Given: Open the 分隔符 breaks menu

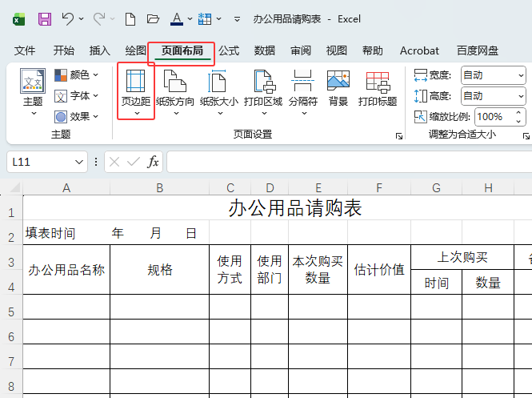Looking at the screenshot, I should click(303, 91).
